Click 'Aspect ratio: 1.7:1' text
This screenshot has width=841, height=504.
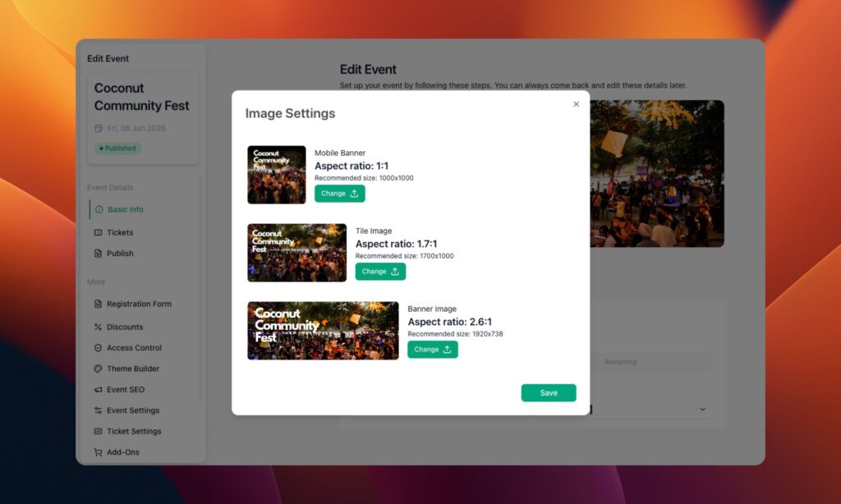pyautogui.click(x=396, y=244)
